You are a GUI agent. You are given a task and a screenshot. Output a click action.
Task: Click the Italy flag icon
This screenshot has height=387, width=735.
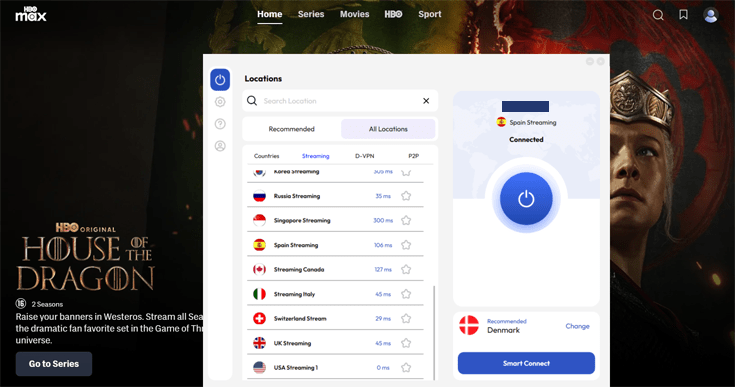[x=259, y=294]
